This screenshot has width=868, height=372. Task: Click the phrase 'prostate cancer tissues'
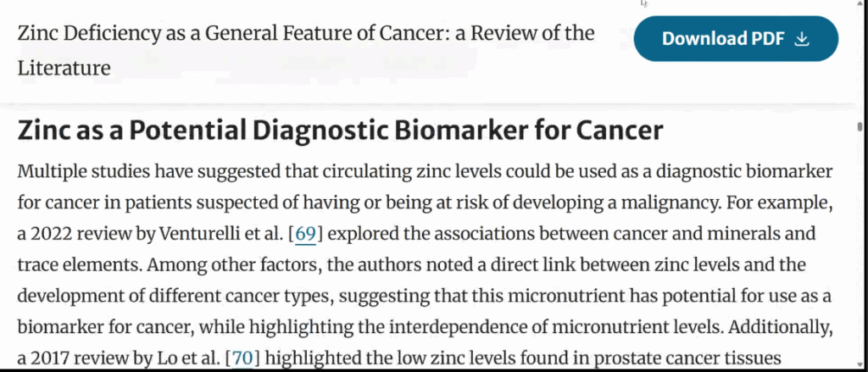click(x=687, y=358)
